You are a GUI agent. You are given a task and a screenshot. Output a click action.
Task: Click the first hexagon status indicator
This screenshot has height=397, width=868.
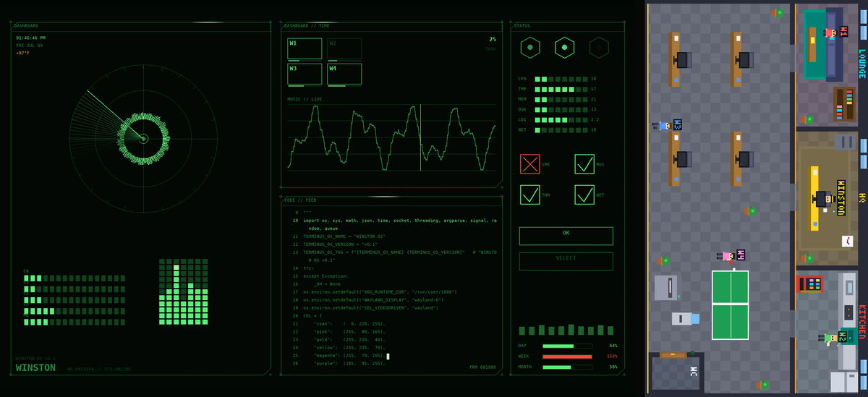tap(531, 48)
